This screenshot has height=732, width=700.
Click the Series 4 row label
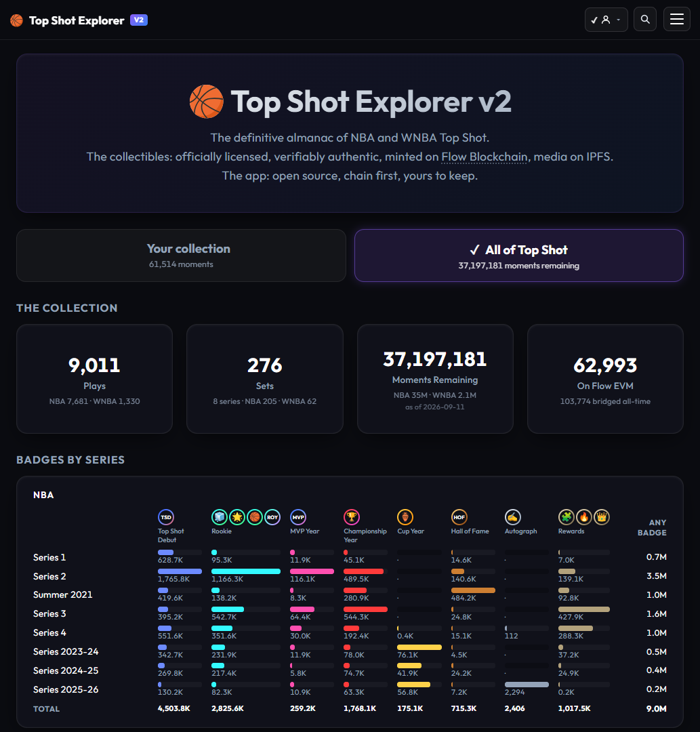click(49, 633)
